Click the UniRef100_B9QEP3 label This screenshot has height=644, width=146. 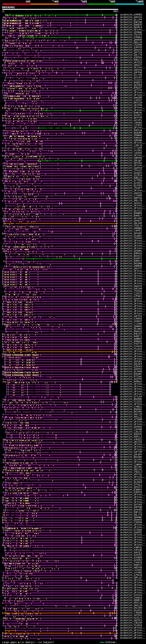click(x=131, y=82)
